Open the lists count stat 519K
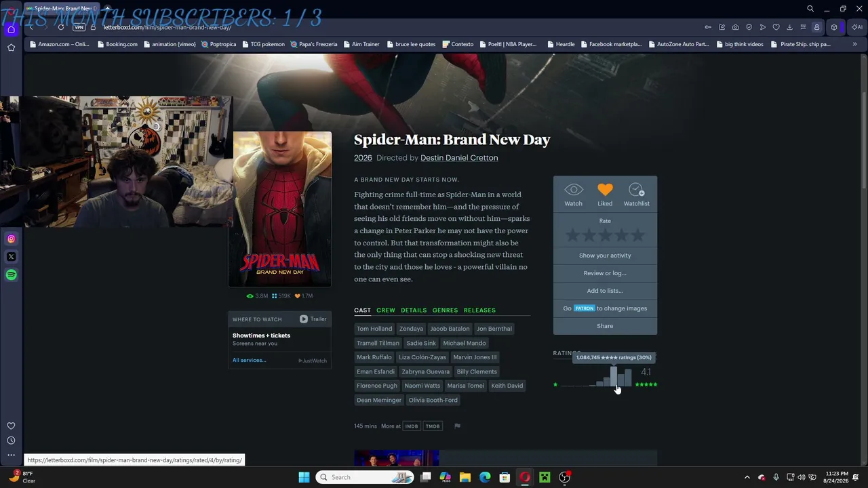The height and width of the screenshot is (488, 868). click(281, 296)
